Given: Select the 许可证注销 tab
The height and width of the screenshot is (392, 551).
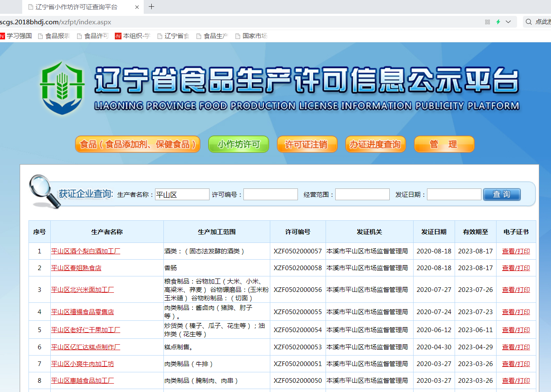Looking at the screenshot, I should [307, 144].
